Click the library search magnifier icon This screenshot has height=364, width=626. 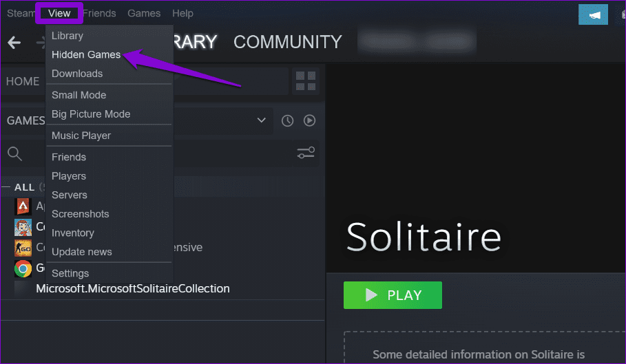(x=14, y=153)
